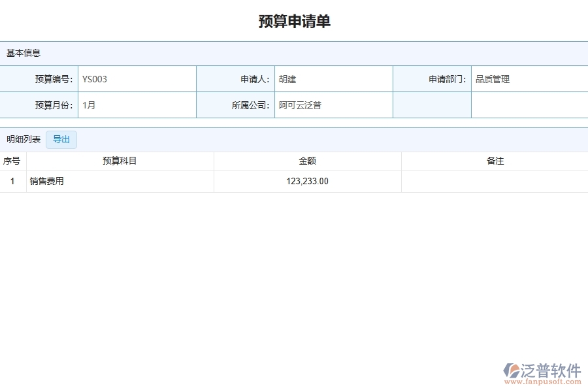Screen dimensions: 588x392
Task: Select the 销售费用 table cell
Action: pyautogui.click(x=46, y=181)
